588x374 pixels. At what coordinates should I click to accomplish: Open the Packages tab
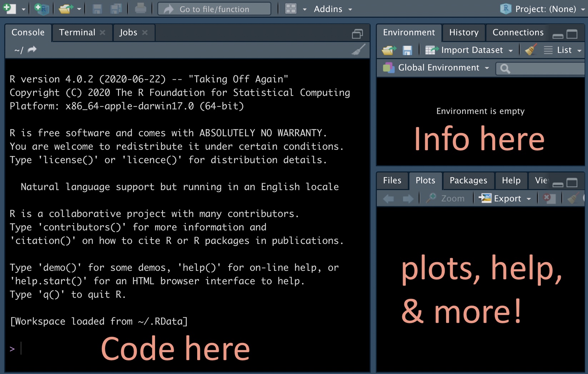[x=468, y=181]
